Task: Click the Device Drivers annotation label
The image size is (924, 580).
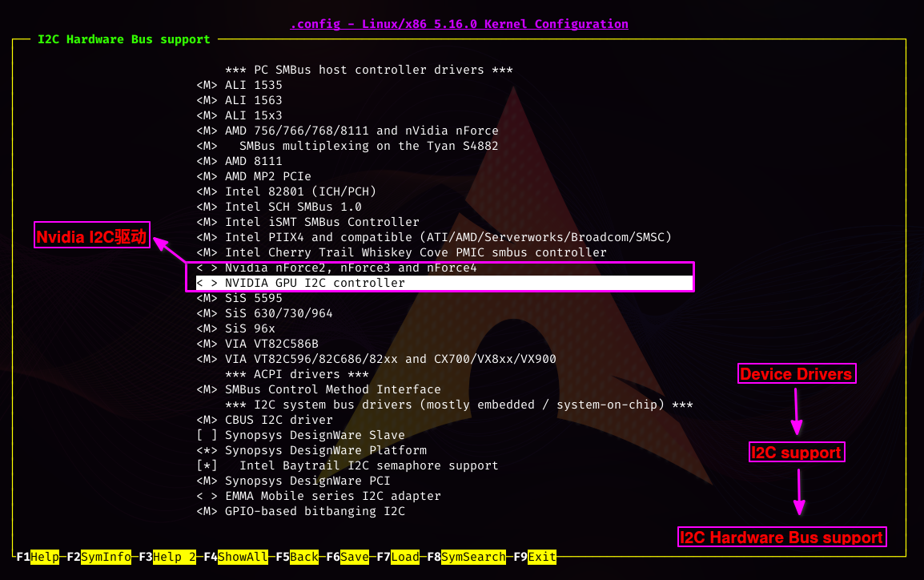Action: [796, 374]
